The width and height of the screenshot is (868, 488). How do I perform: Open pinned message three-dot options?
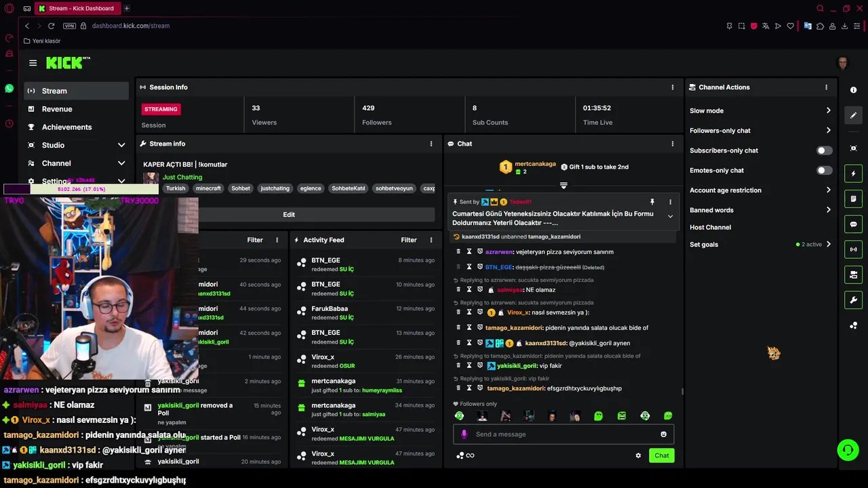pyautogui.click(x=670, y=202)
